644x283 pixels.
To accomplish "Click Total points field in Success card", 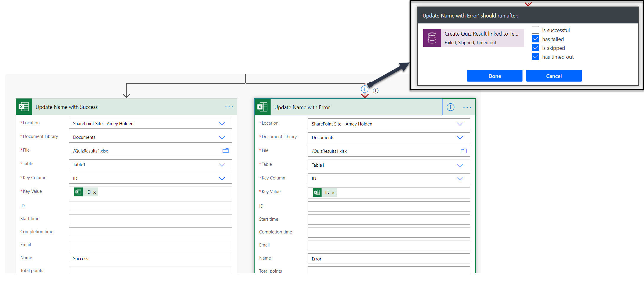I will point(151,270).
